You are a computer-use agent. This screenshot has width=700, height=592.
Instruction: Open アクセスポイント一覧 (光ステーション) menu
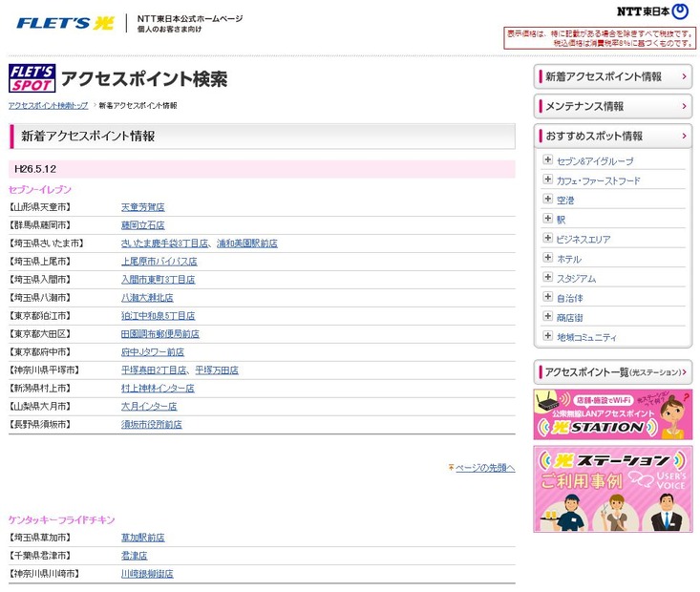[613, 371]
